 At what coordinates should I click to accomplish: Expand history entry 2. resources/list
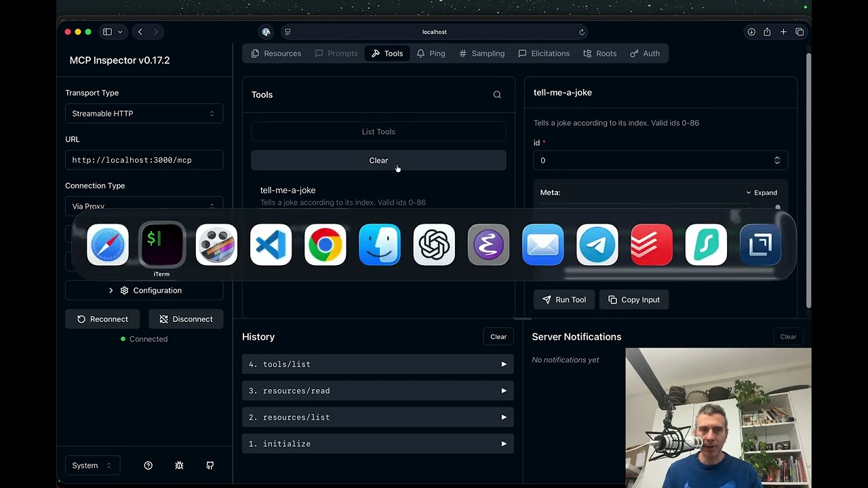coord(378,417)
